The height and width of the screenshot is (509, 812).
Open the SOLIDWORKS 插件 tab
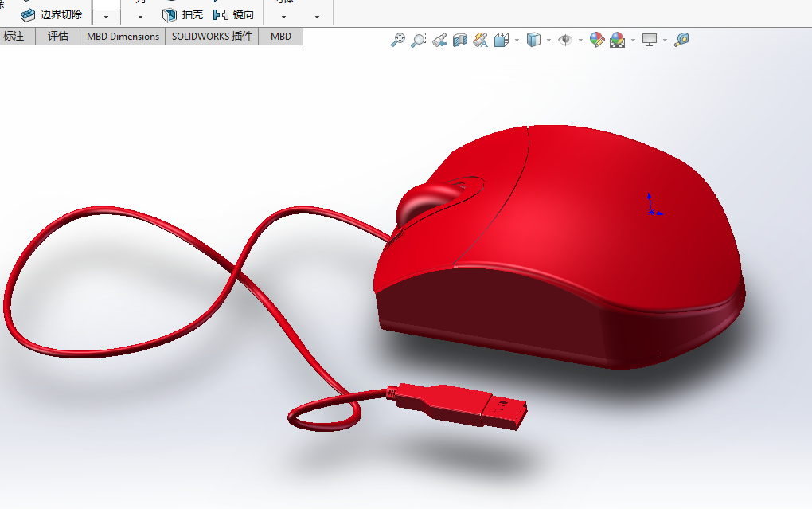tap(212, 37)
